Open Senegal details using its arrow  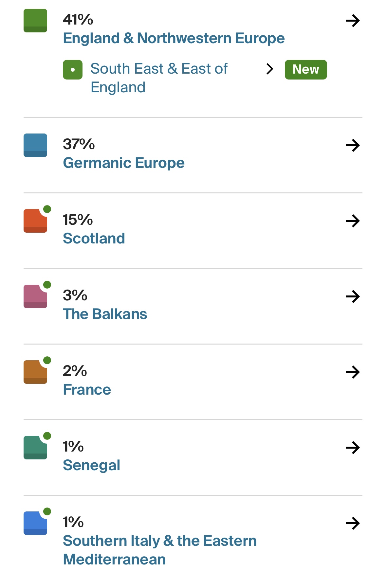(353, 448)
